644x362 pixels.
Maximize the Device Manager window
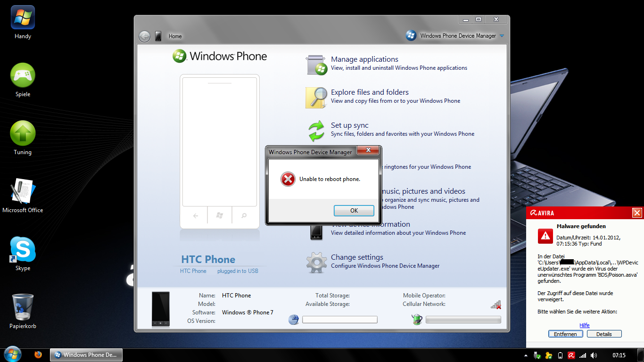[x=478, y=20]
